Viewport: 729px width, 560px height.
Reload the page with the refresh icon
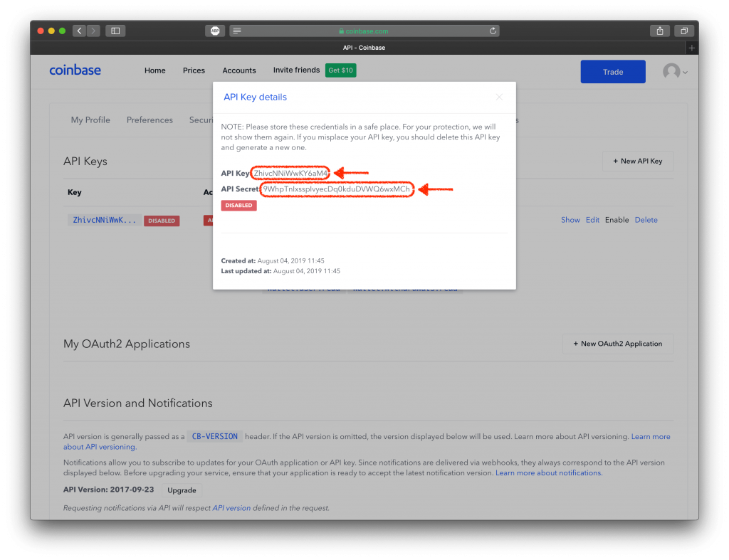493,31
